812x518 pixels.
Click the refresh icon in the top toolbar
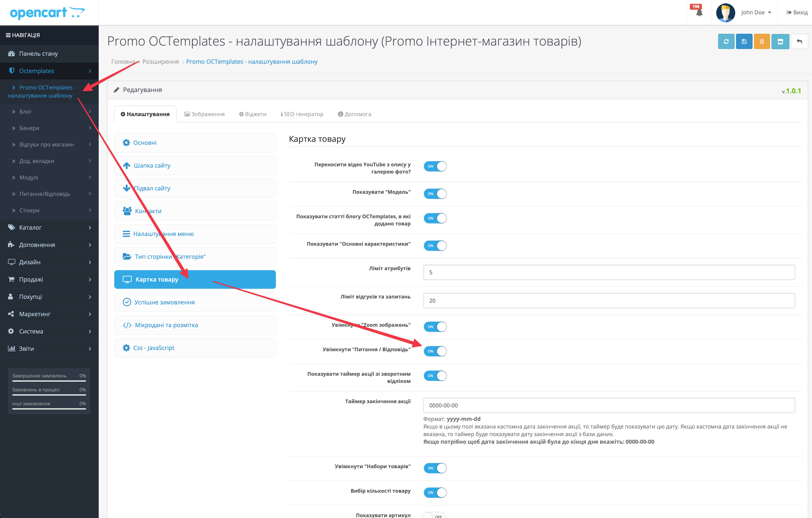726,42
